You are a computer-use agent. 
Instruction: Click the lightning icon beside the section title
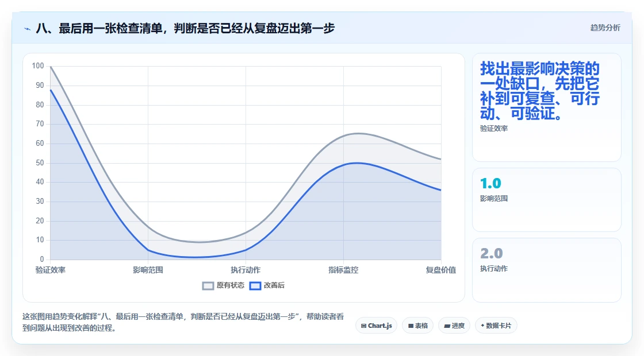click(x=27, y=29)
